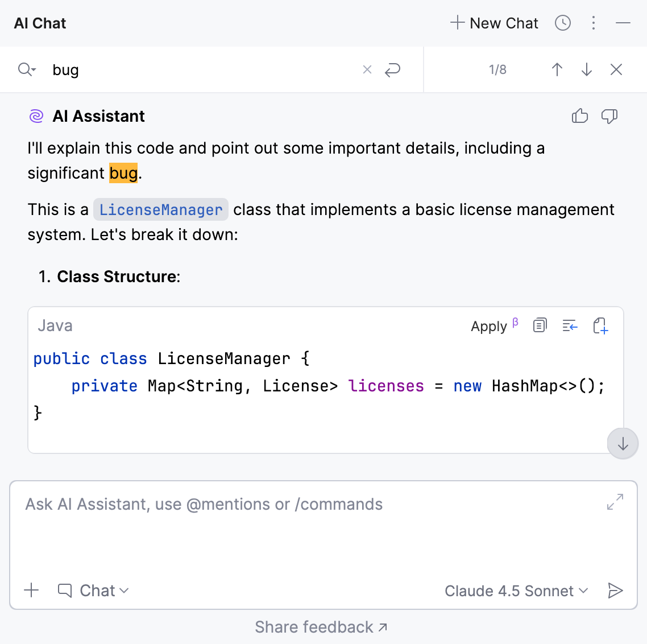
Task: Insert code snippet at caret
Action: point(570,325)
